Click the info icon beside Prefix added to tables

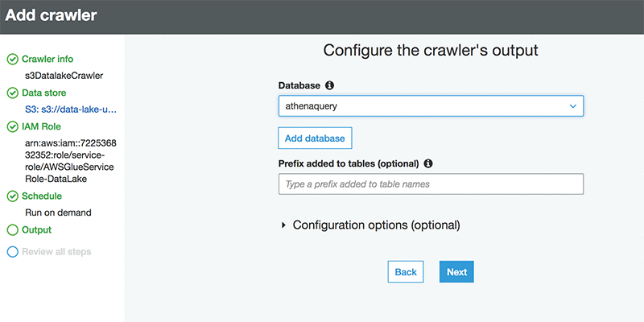pyautogui.click(x=428, y=163)
